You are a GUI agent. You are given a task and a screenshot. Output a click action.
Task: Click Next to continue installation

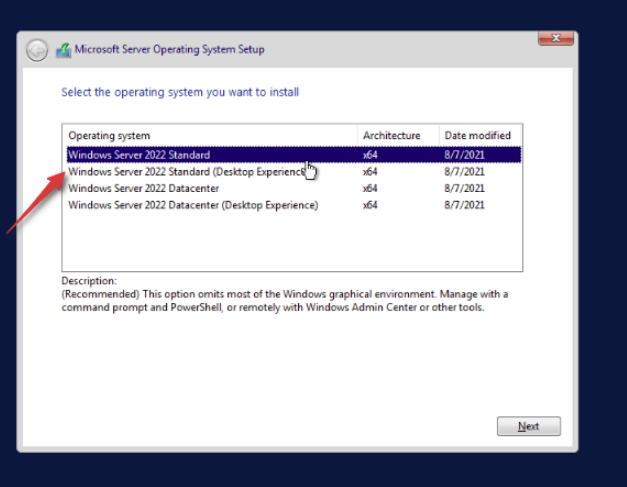tap(529, 426)
